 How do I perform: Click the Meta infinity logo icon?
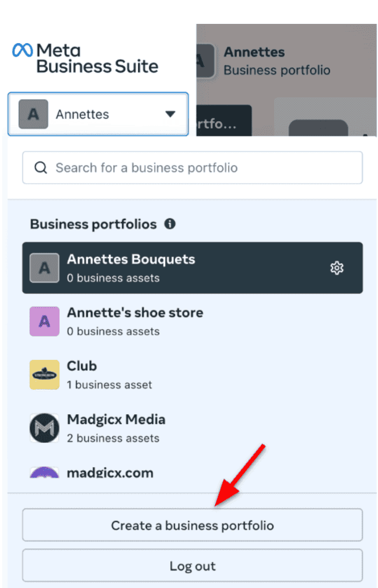point(22,51)
